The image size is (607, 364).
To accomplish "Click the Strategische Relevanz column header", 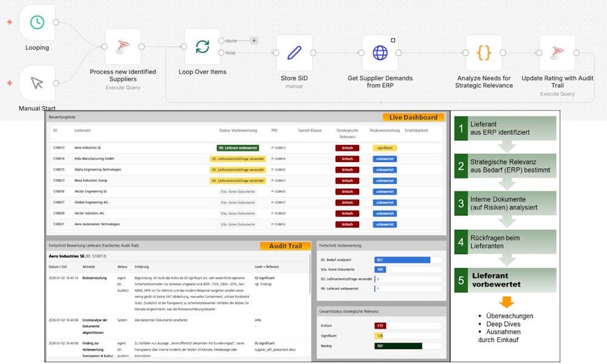I will (x=347, y=133).
